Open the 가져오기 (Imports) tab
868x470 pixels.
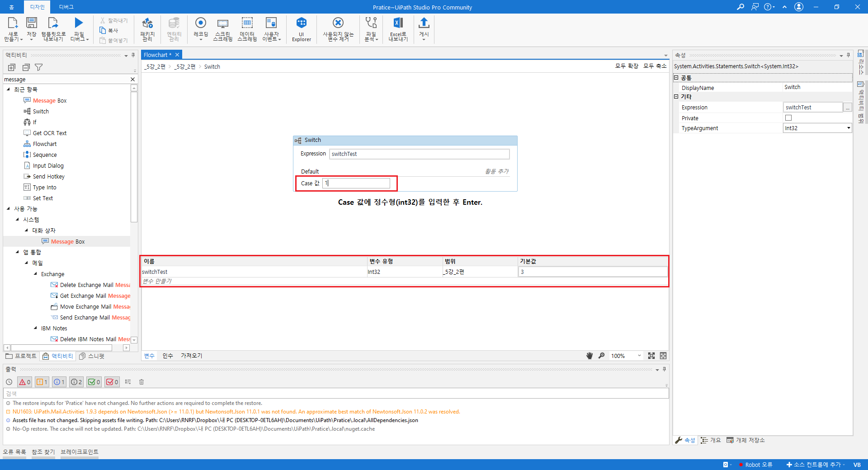pyautogui.click(x=192, y=356)
